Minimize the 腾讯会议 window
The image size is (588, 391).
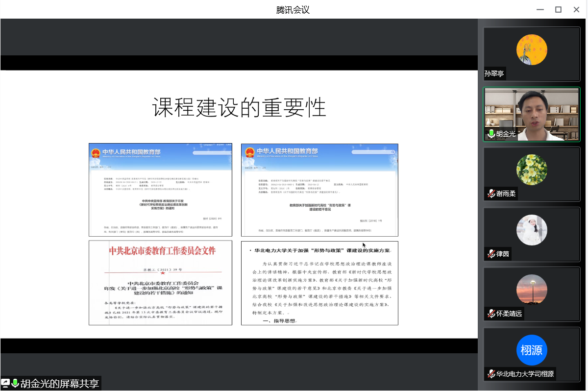click(539, 9)
